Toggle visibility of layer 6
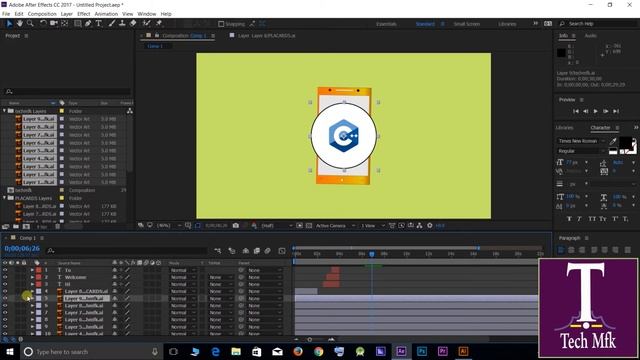 tap(5, 305)
